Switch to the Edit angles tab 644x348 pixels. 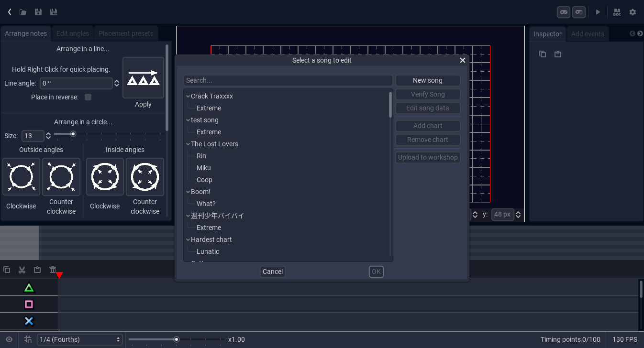click(x=73, y=33)
